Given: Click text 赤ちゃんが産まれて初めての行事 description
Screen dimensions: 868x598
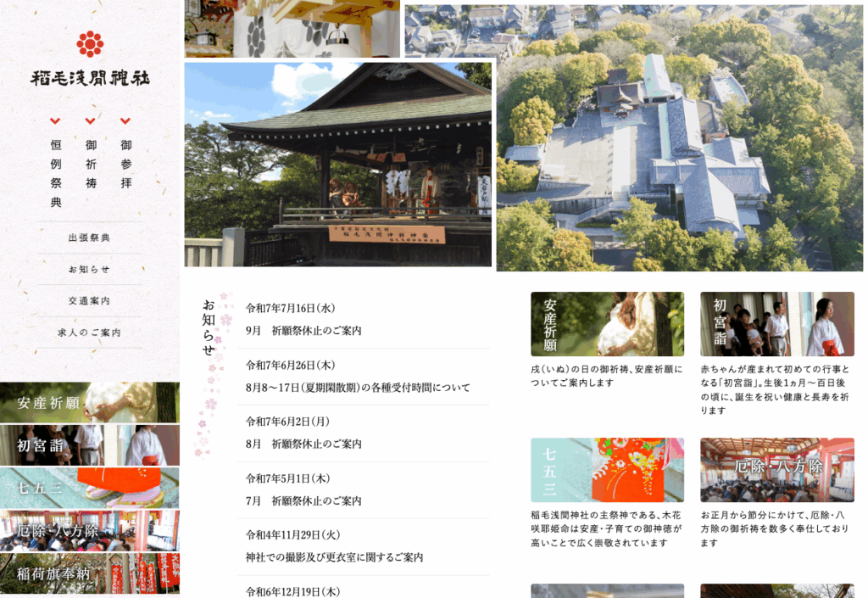Looking at the screenshot, I should tap(775, 390).
